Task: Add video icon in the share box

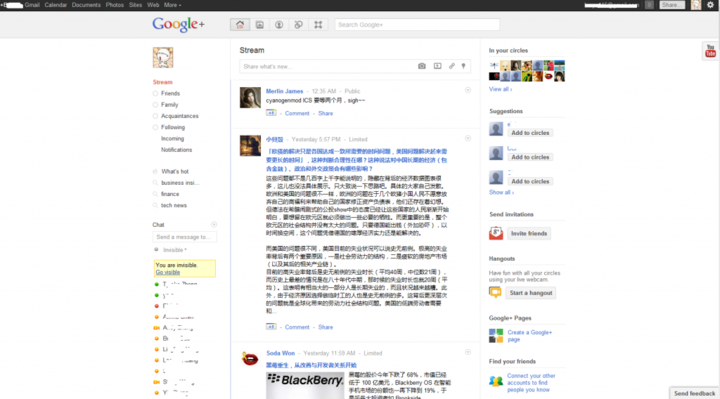Action: [x=438, y=66]
